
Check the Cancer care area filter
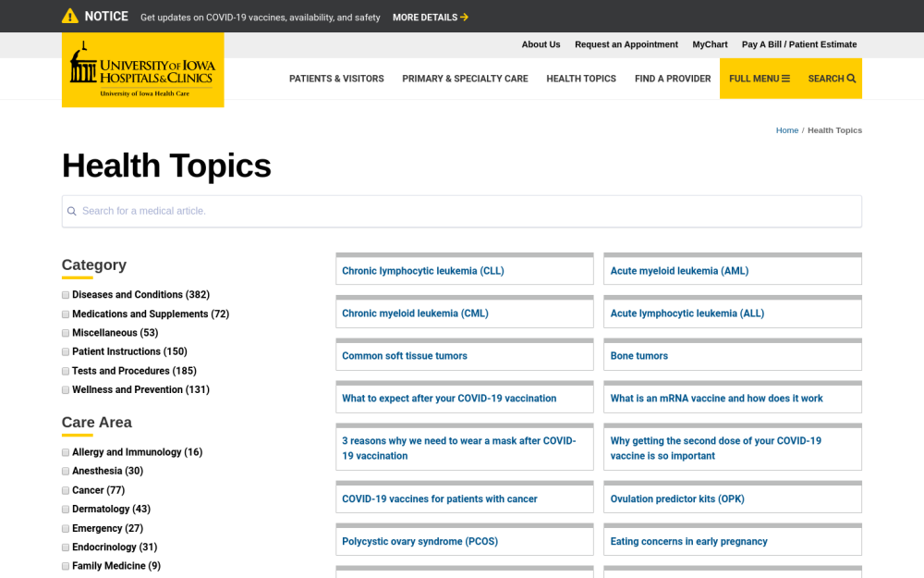[65, 490]
